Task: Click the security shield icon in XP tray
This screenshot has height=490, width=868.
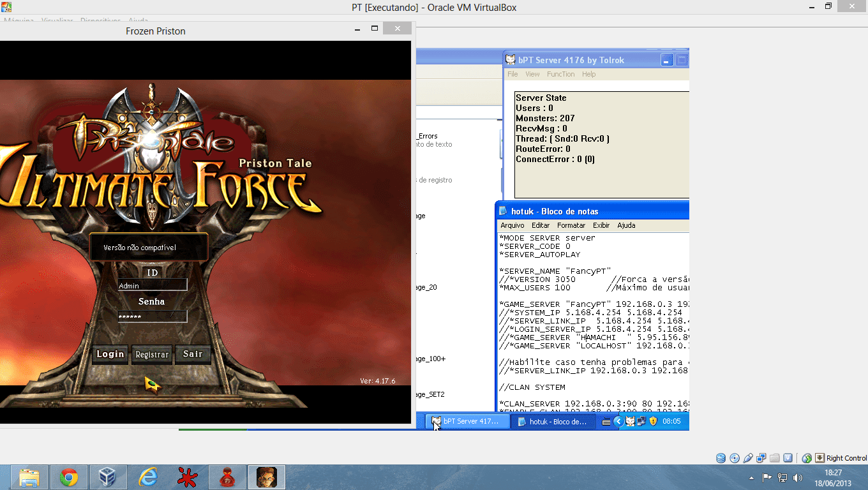Action: coord(653,421)
